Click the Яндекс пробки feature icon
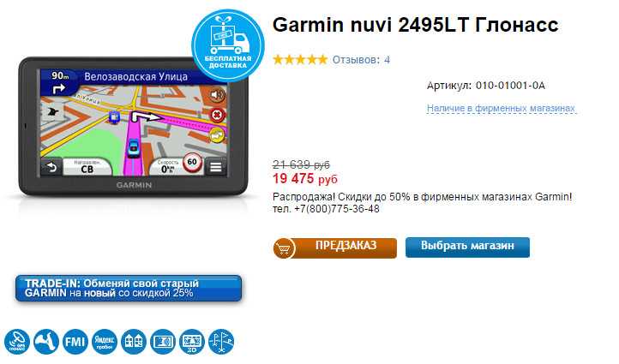619x364 pixels. [105, 342]
